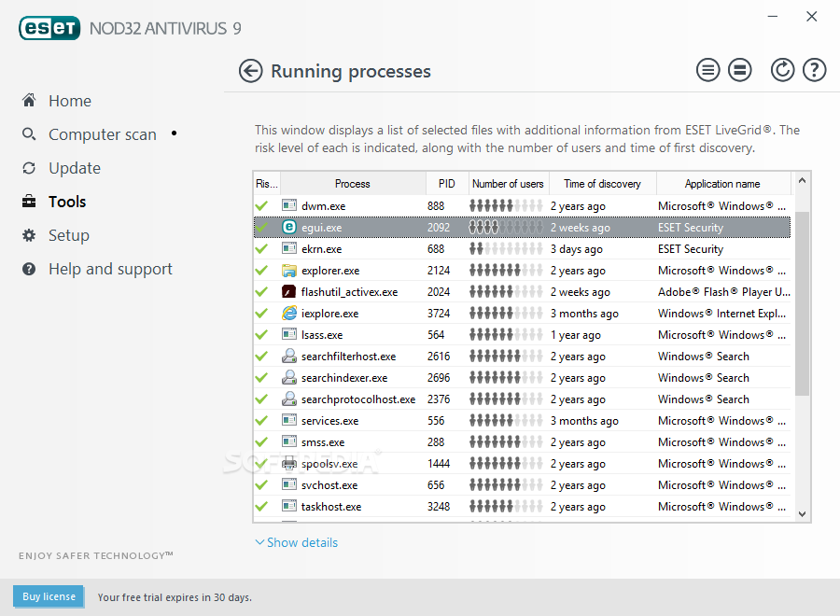The height and width of the screenshot is (616, 840).
Task: Click the scrollbar up arrow
Action: (802, 181)
